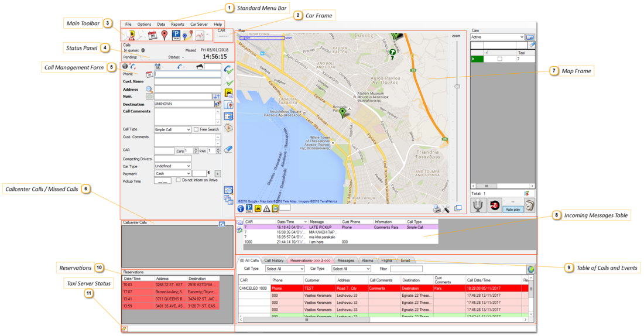Toggle the Free Search checkbox
This screenshot has height=336, width=644.
[196, 129]
